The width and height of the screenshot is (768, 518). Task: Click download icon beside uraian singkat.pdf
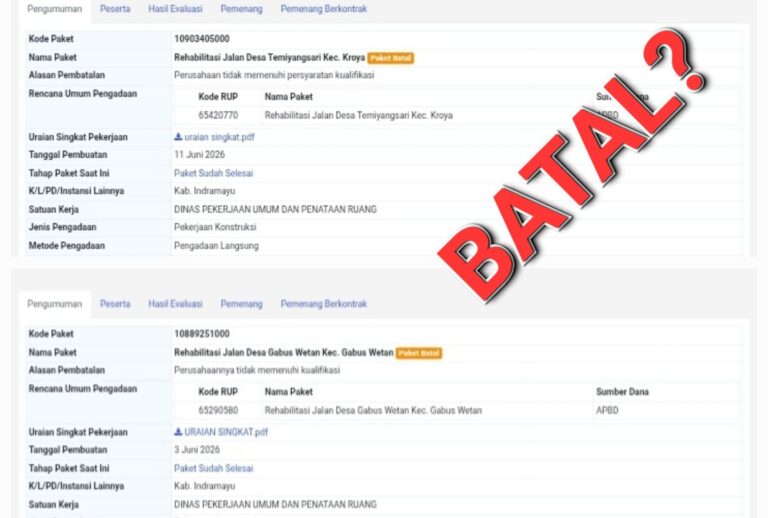point(178,137)
